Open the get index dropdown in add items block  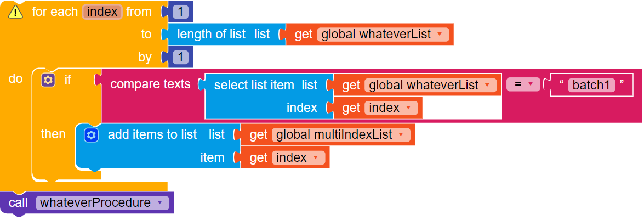(x=316, y=158)
